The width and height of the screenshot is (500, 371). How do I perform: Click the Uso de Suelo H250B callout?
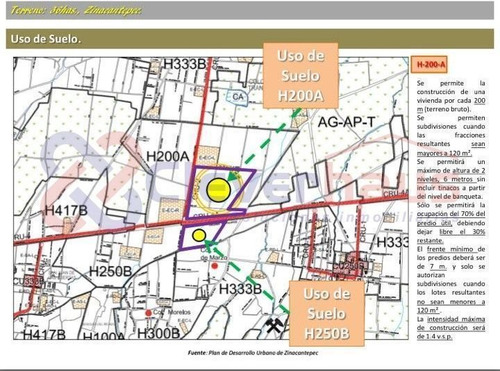[x=327, y=313]
